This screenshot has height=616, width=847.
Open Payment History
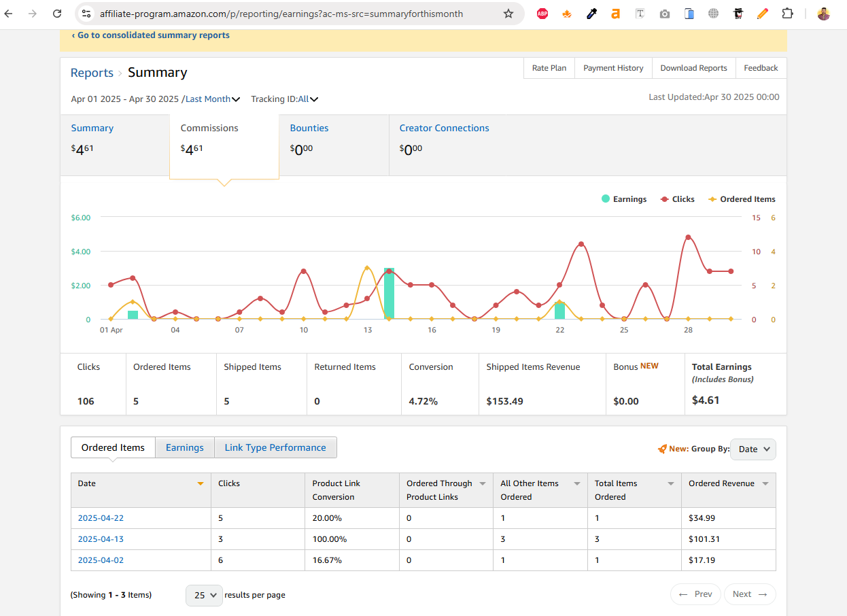pos(613,68)
